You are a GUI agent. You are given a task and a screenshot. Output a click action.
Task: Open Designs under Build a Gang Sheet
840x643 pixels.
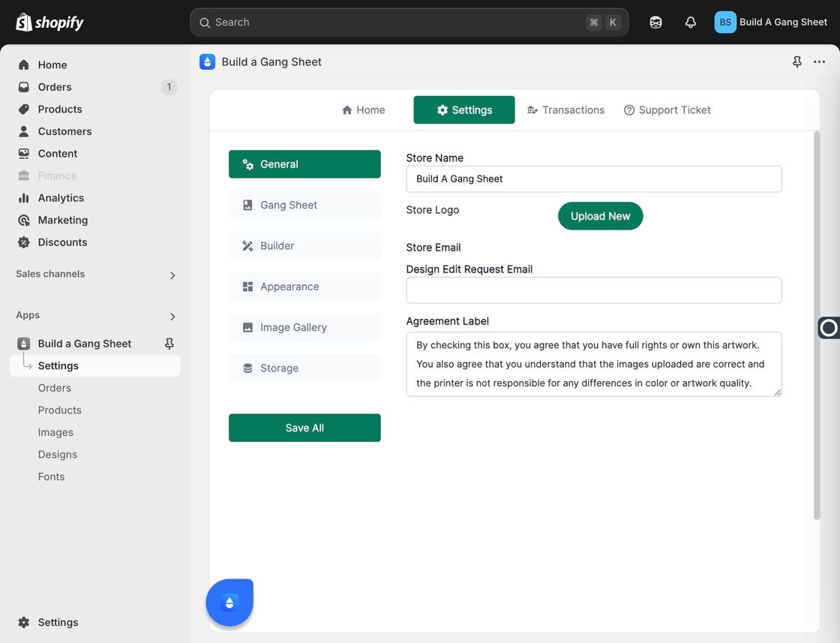click(x=57, y=455)
